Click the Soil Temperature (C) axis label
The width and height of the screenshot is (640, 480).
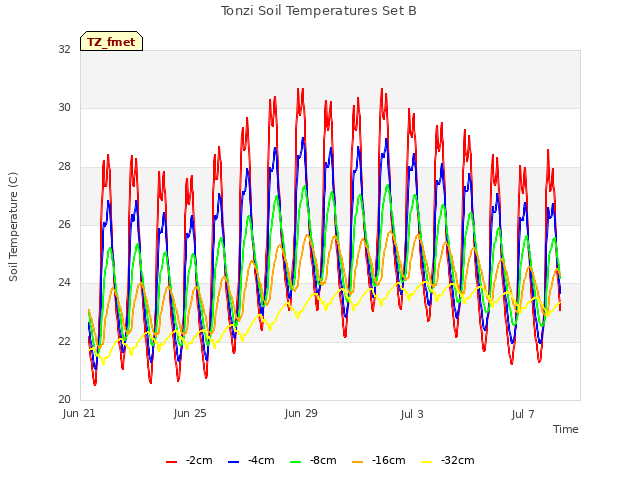[13, 227]
